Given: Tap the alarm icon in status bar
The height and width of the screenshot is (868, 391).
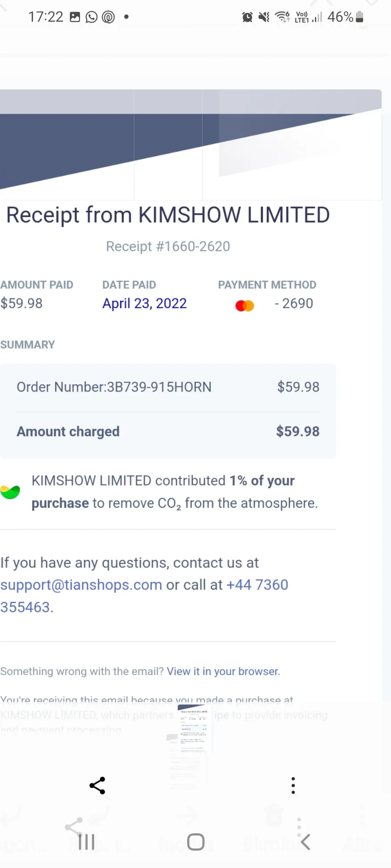Looking at the screenshot, I should point(247,17).
